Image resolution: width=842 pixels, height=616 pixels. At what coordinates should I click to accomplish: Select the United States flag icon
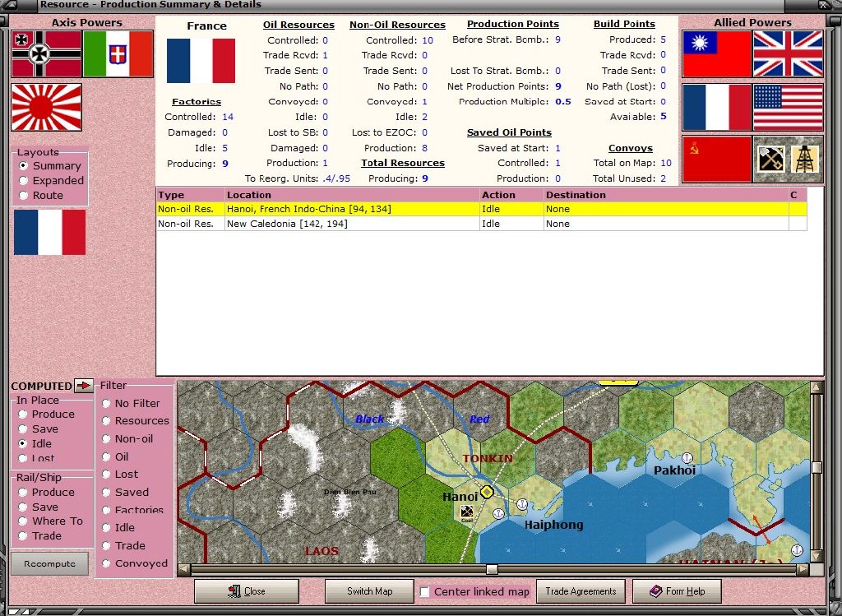click(788, 108)
